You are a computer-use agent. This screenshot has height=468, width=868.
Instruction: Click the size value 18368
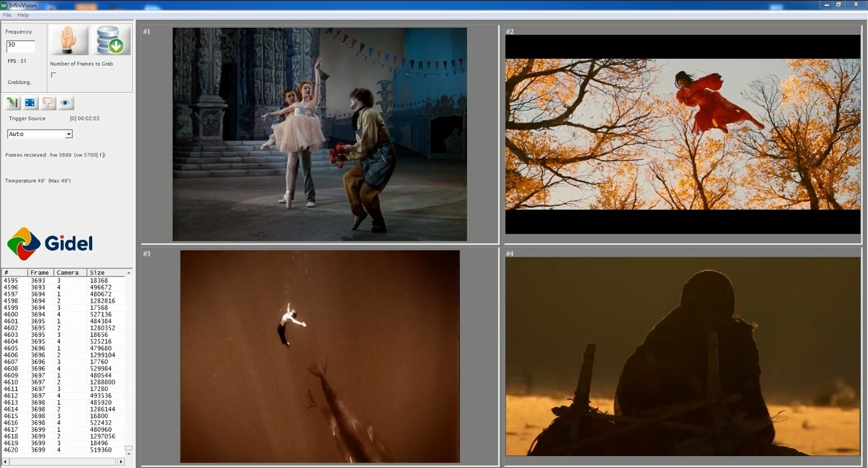pos(99,280)
